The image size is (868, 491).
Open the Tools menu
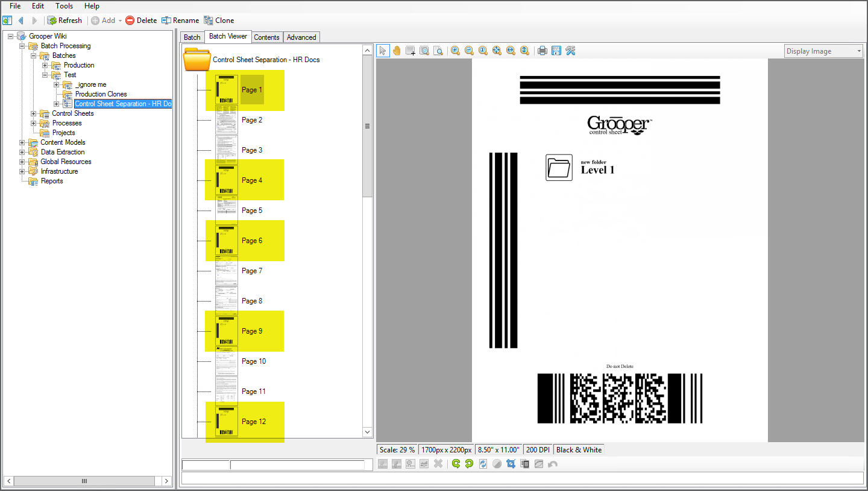tap(64, 6)
